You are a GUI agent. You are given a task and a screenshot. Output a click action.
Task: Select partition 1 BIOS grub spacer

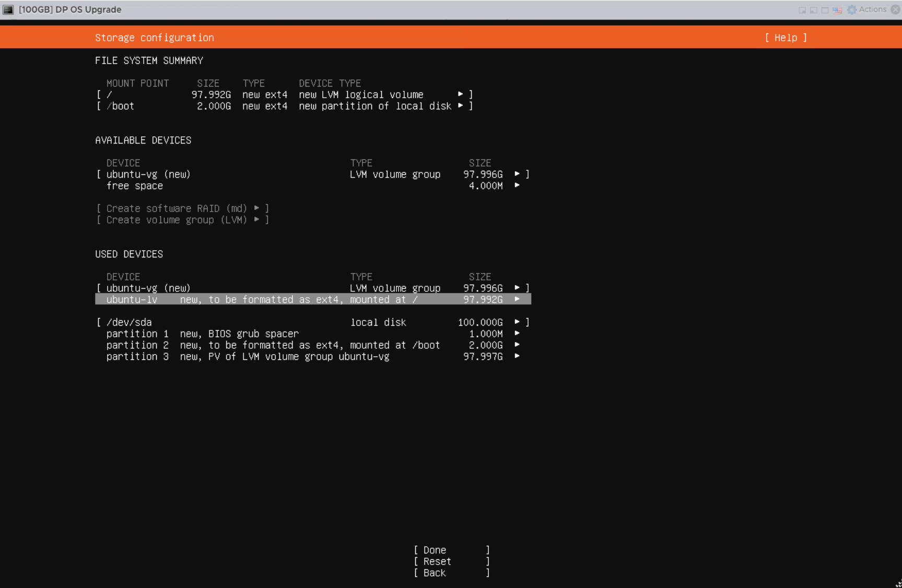(313, 334)
